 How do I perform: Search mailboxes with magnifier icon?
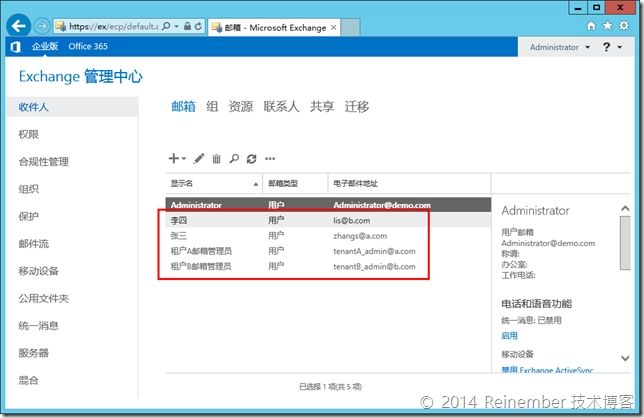(x=234, y=158)
